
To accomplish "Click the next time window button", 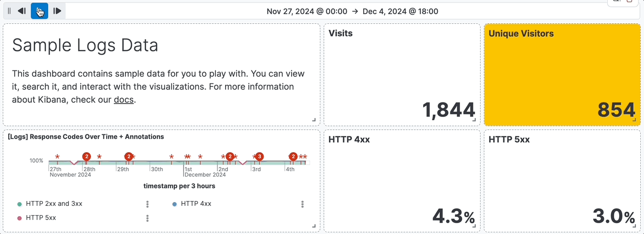I will click(x=57, y=11).
